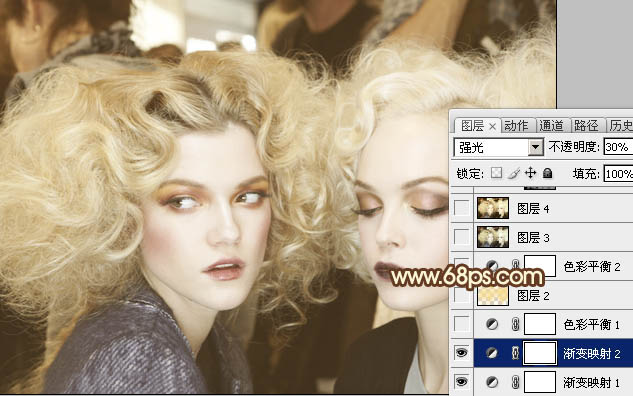Show the 图层 4 layer
This screenshot has height=396, width=633.
(x=461, y=208)
